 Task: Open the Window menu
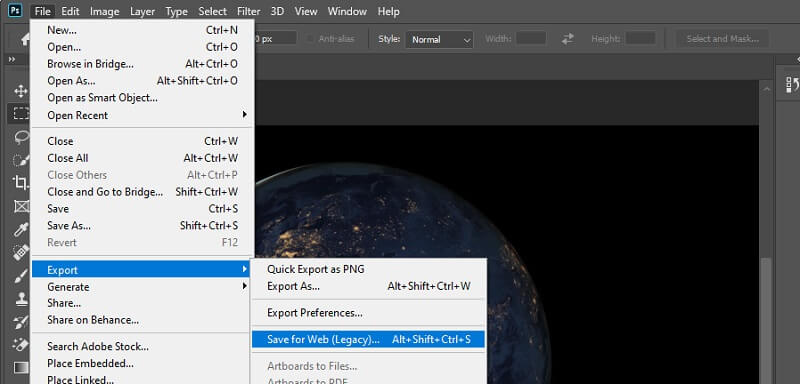point(347,11)
